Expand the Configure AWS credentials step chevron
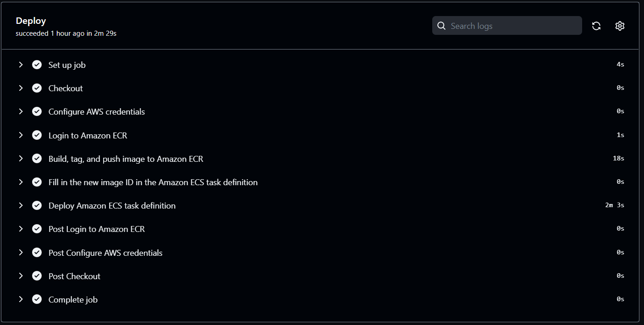The image size is (644, 325). (21, 111)
